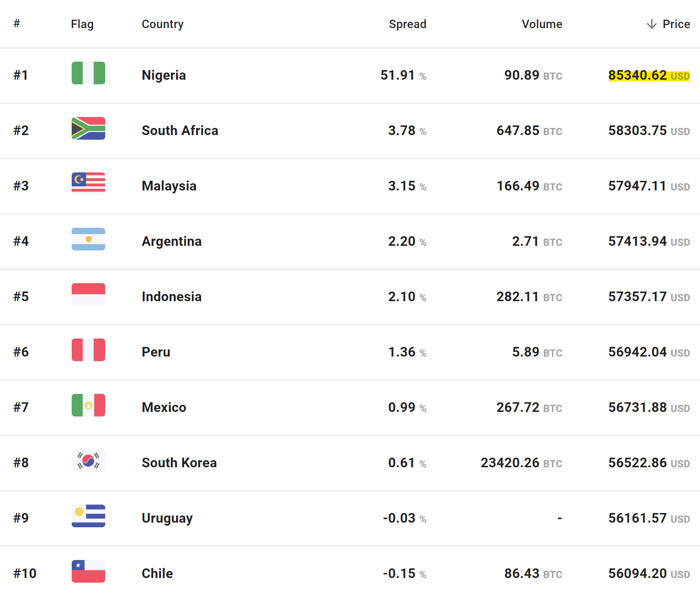The height and width of the screenshot is (599, 700).
Task: Click the highlighted 85340.62 USD price
Action: click(x=648, y=76)
